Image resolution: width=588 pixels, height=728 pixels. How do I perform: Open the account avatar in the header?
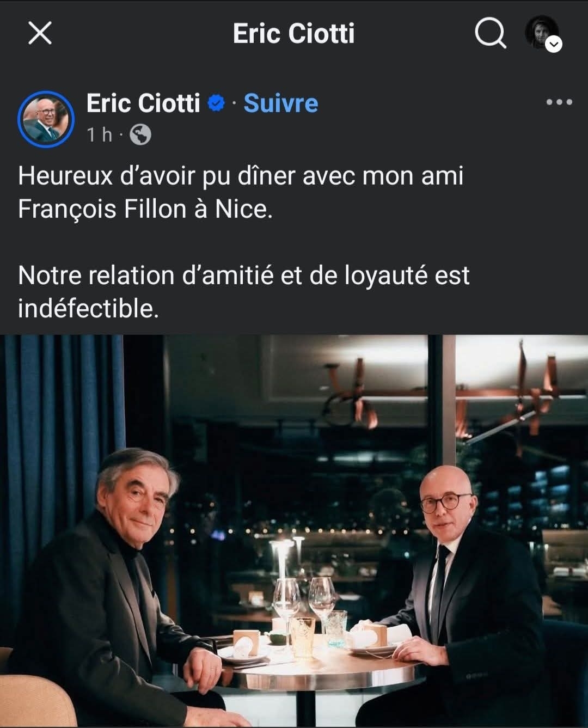pyautogui.click(x=541, y=32)
